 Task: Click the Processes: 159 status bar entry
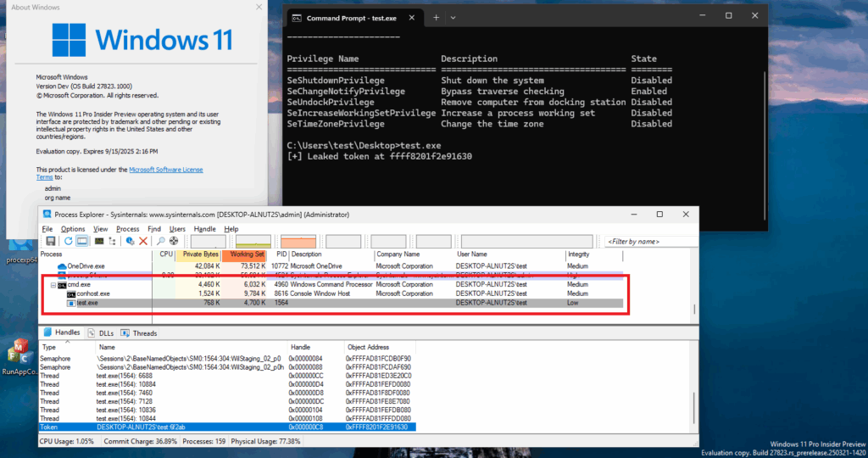[204, 441]
